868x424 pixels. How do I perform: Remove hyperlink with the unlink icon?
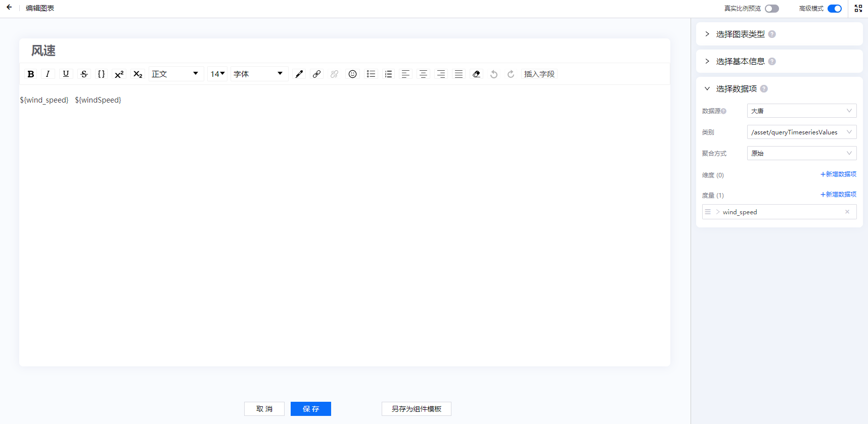tap(334, 74)
